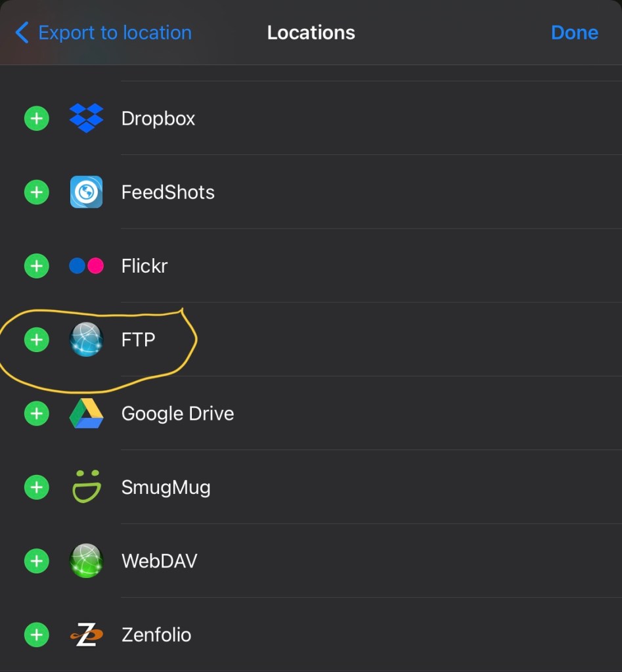Tap Done to finish editing locations
Viewport: 622px width, 672px height.
tap(574, 32)
